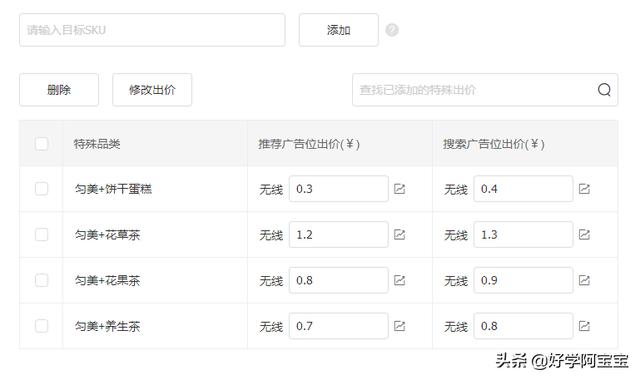Edit the 0.9 搜索 bid for 匀美+花果茶

(523, 280)
